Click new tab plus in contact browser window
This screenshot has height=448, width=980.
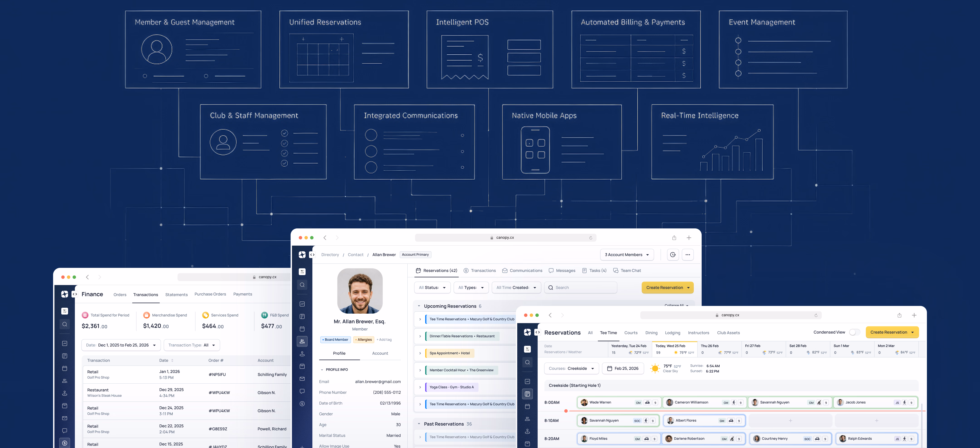tap(688, 237)
